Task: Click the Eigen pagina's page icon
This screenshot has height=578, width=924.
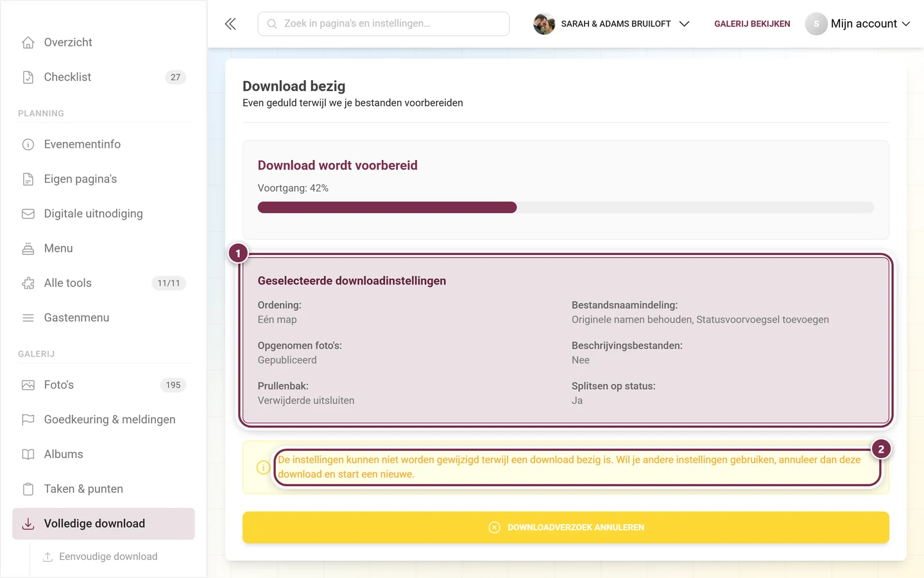Action: click(28, 179)
